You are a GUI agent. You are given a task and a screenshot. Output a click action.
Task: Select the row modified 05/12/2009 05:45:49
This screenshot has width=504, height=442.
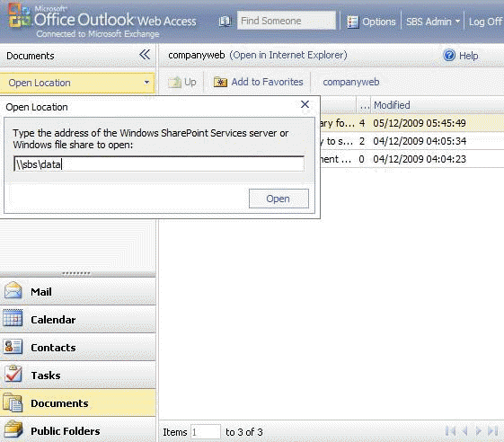pos(412,123)
